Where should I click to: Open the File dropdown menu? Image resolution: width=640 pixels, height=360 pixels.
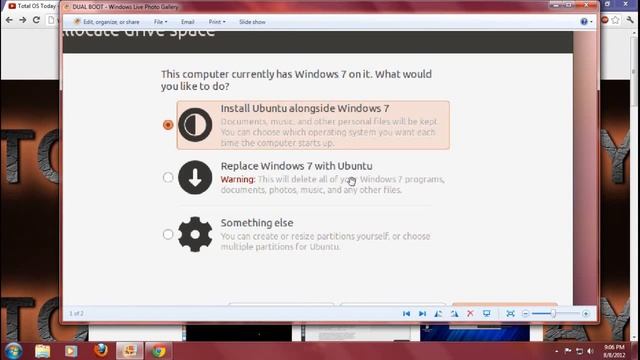tap(160, 22)
